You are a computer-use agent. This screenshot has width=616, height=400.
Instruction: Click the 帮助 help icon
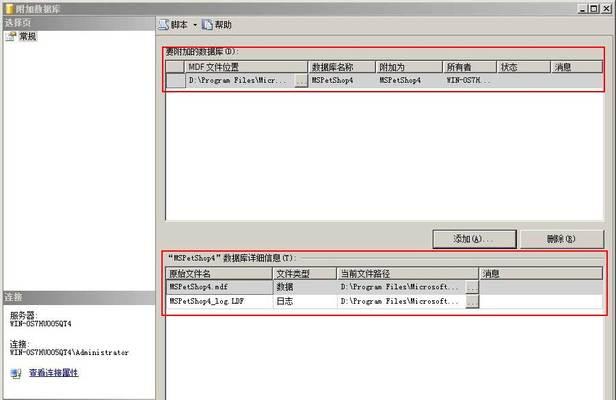(x=207, y=25)
